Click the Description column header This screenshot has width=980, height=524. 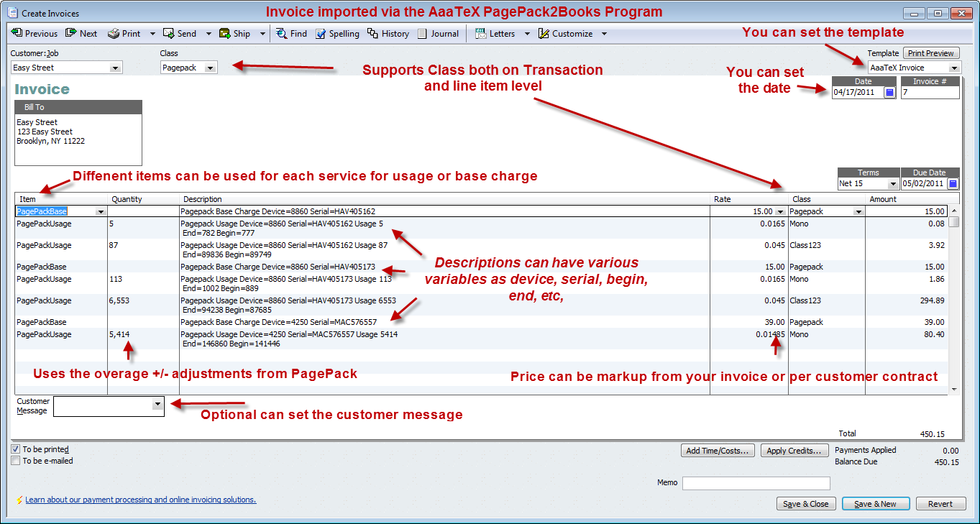coord(444,199)
